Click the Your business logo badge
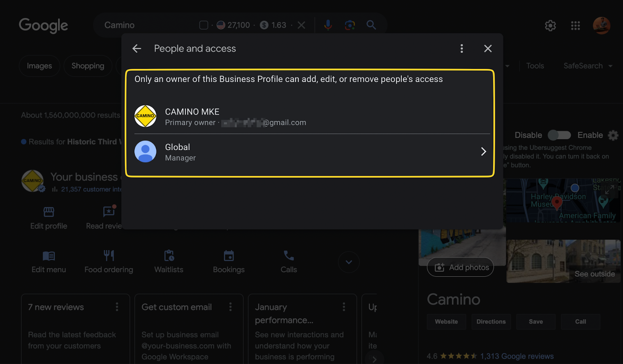The image size is (623, 364). tap(33, 181)
